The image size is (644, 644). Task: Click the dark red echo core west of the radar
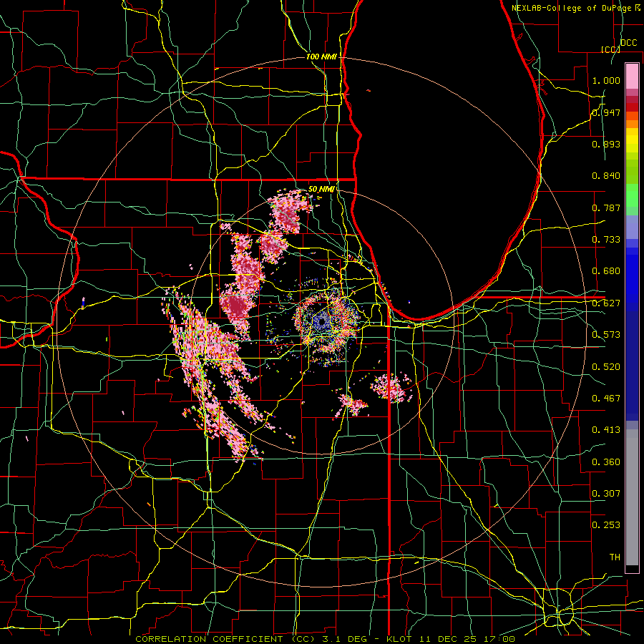coord(235,306)
